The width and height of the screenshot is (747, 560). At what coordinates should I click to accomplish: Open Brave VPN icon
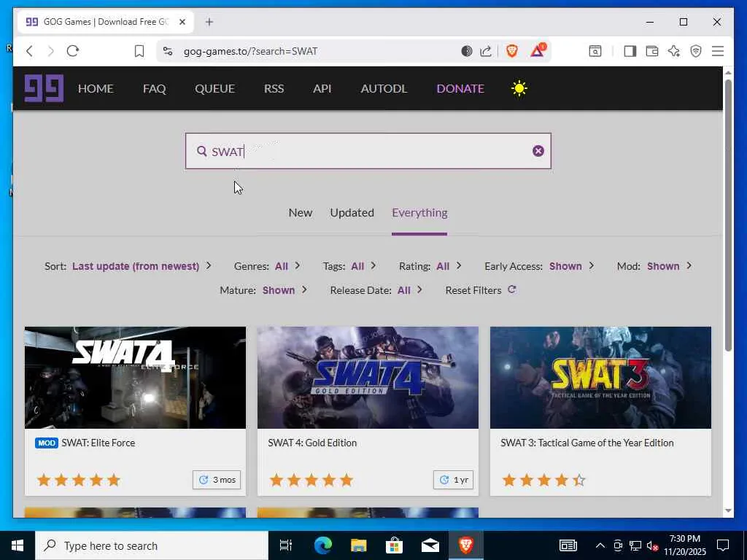click(x=695, y=51)
